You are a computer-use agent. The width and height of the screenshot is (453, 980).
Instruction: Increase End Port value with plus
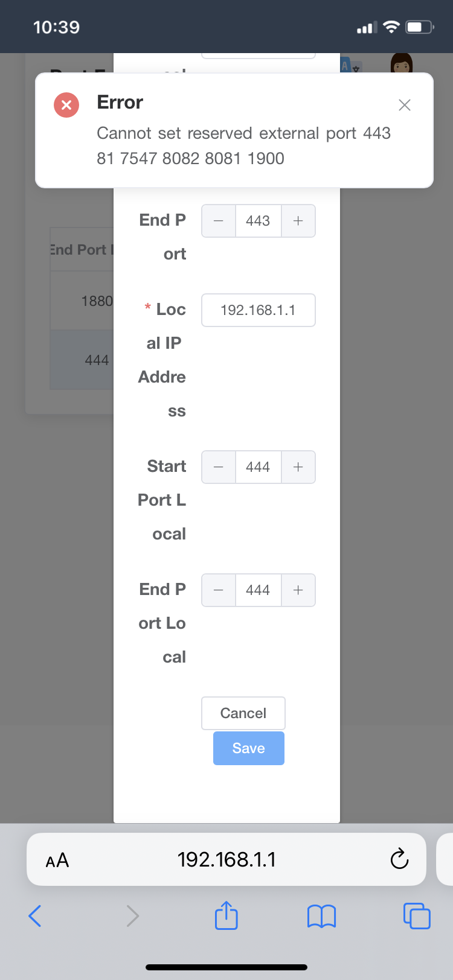[298, 221]
